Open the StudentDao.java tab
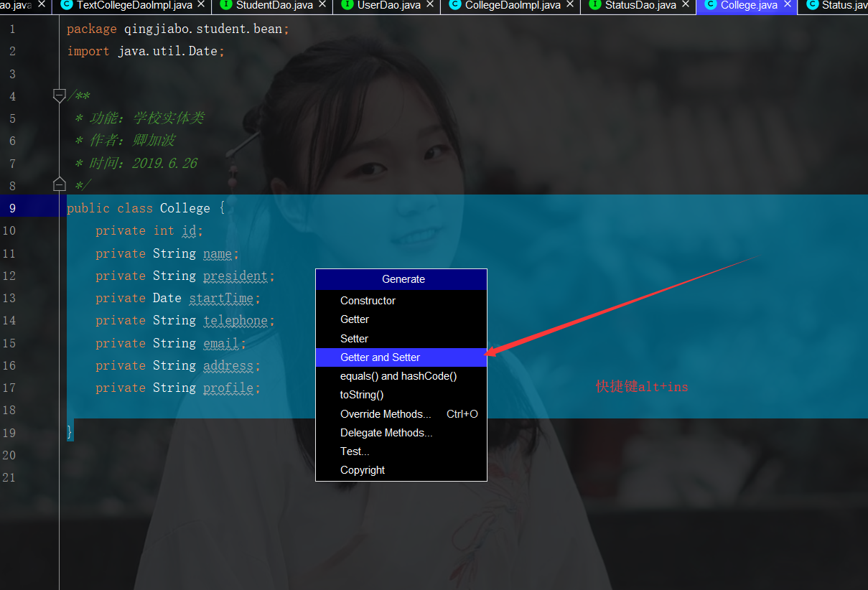This screenshot has width=868, height=590. (274, 5)
